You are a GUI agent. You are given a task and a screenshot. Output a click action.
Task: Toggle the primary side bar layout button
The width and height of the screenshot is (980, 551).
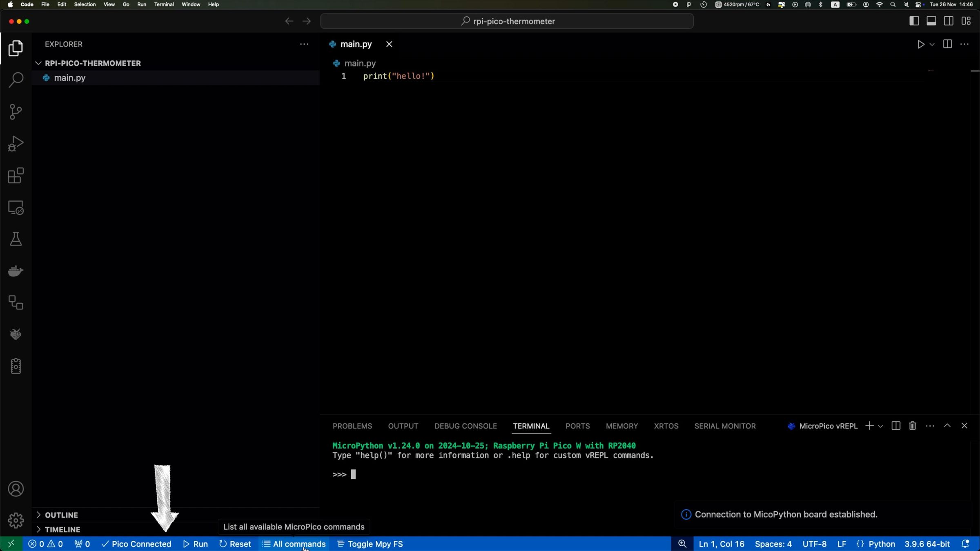(x=914, y=21)
